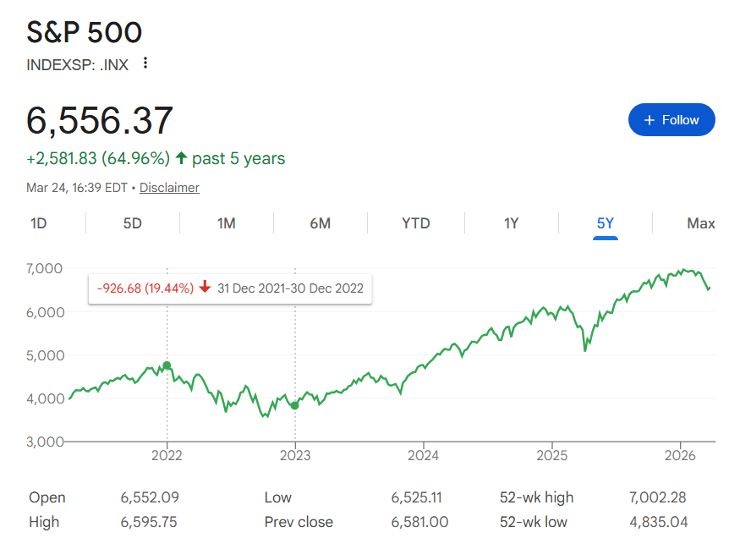The width and height of the screenshot is (729, 560).
Task: Switch to the 5D time range tab
Action: click(133, 223)
